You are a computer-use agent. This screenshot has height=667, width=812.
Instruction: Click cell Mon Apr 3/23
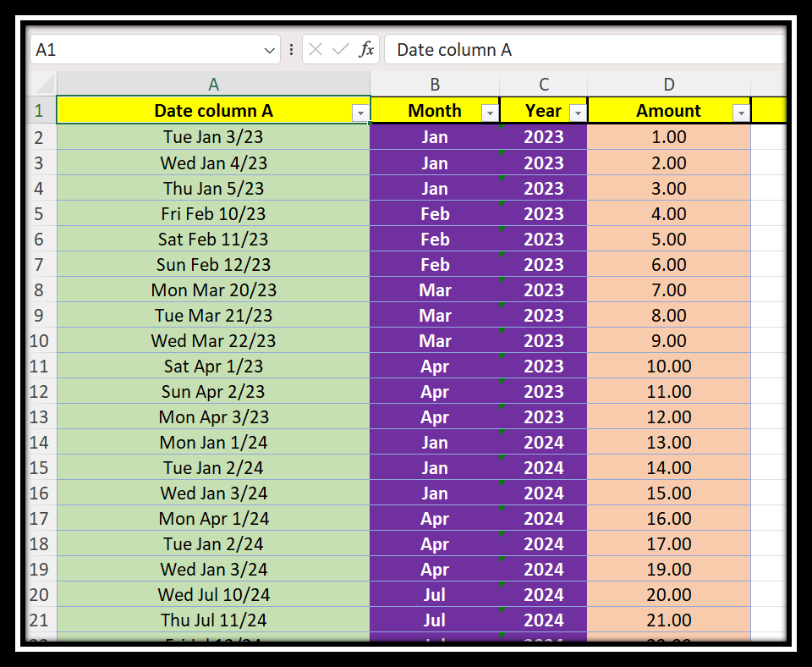tap(213, 416)
